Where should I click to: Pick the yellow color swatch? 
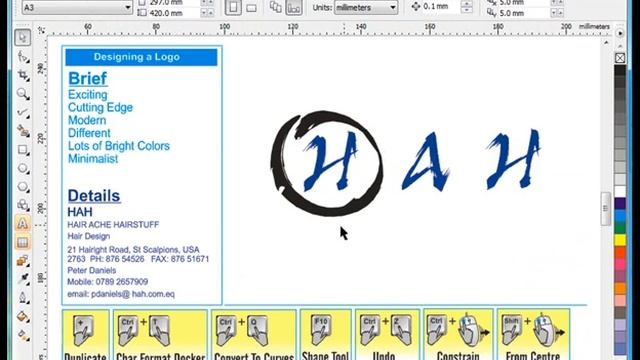[620, 240]
